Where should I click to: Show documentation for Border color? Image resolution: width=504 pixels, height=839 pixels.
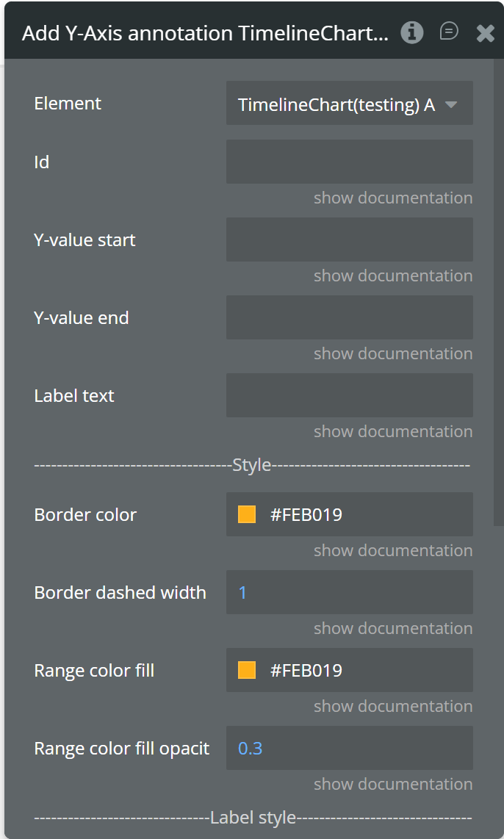click(392, 550)
